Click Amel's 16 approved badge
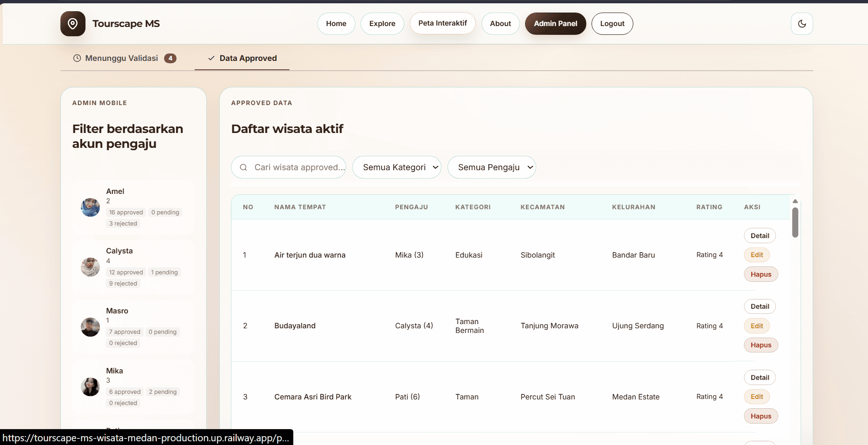Viewport: 868px width, 445px height. (x=126, y=213)
